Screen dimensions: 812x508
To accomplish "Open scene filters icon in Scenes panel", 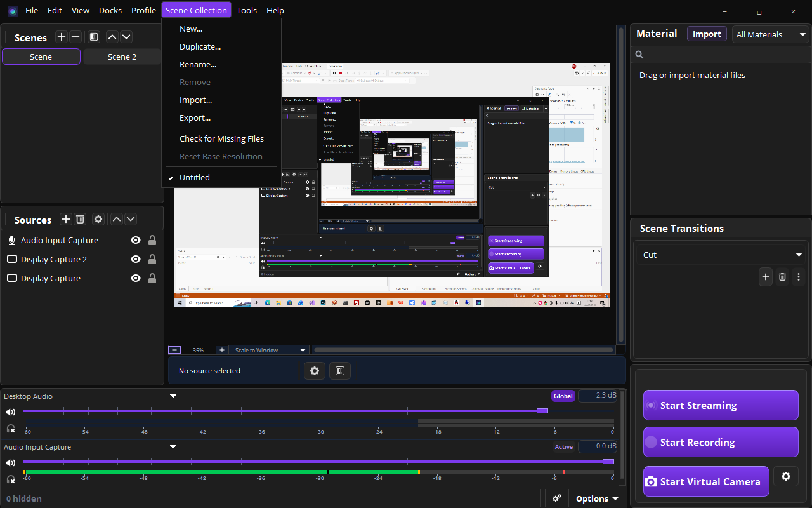I will coord(94,37).
